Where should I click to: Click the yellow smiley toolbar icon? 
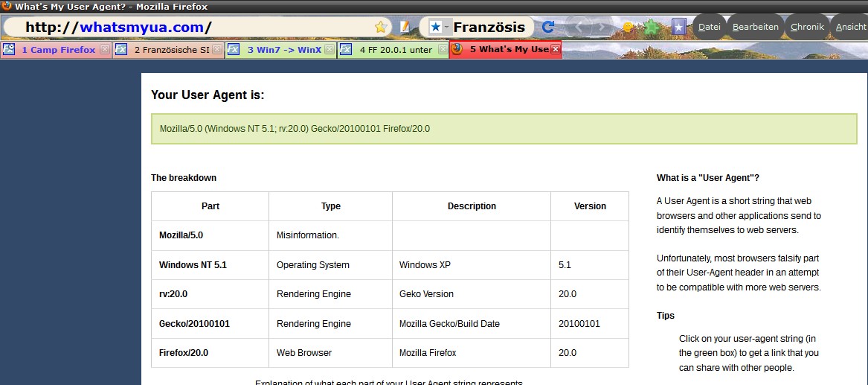pyautogui.click(x=628, y=27)
